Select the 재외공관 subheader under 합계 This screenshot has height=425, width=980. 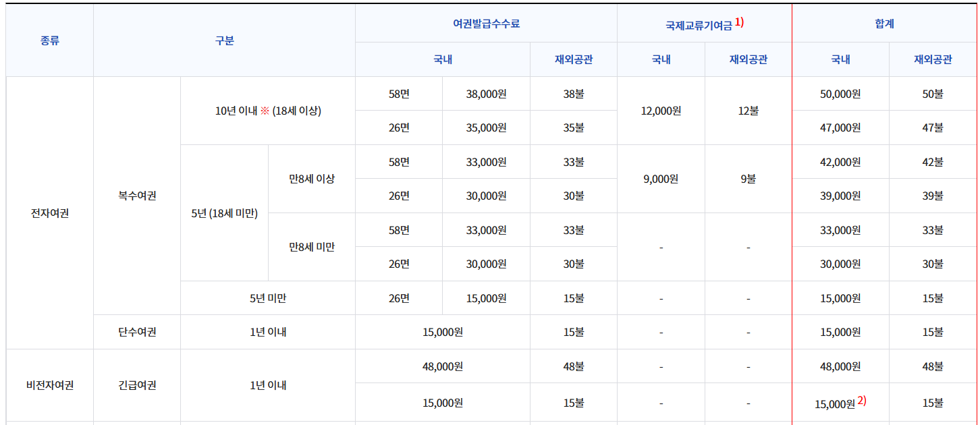pos(933,59)
